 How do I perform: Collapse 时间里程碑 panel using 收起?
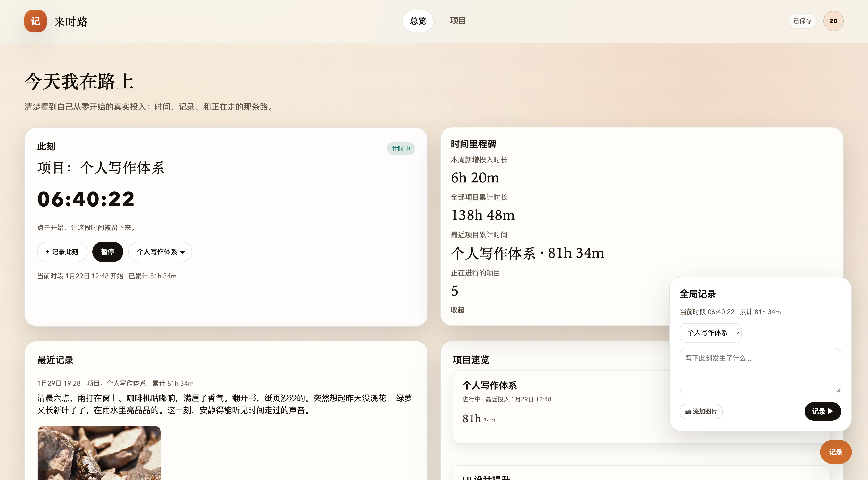(457, 310)
